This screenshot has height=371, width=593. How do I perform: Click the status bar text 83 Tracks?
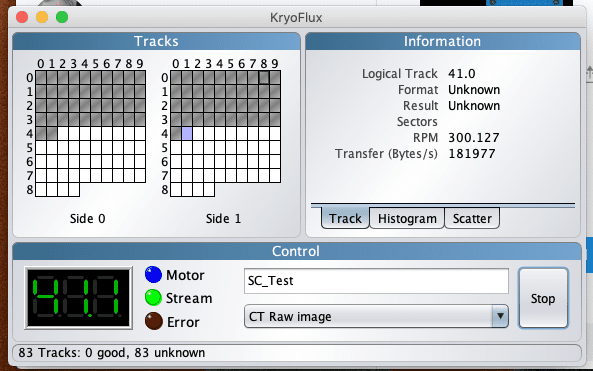pyautogui.click(x=112, y=352)
